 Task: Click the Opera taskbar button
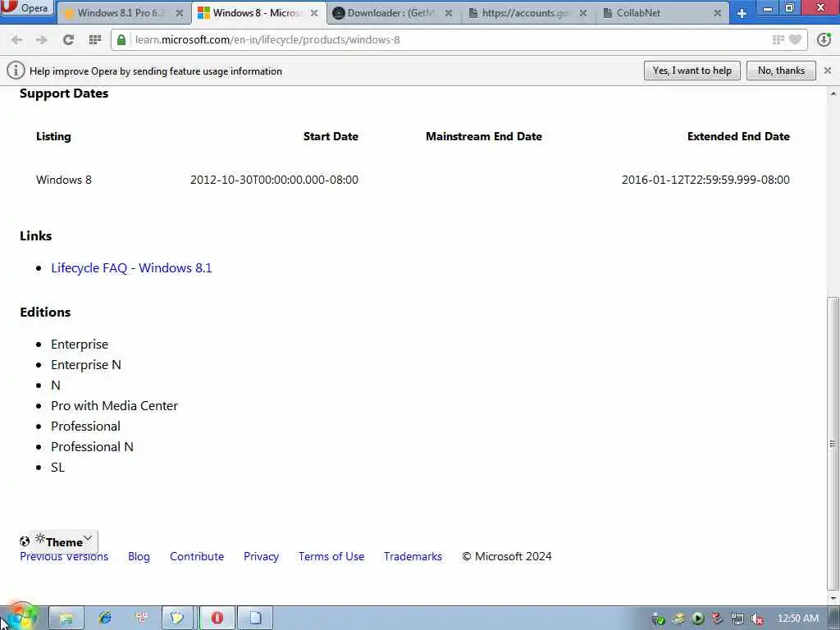click(x=217, y=619)
